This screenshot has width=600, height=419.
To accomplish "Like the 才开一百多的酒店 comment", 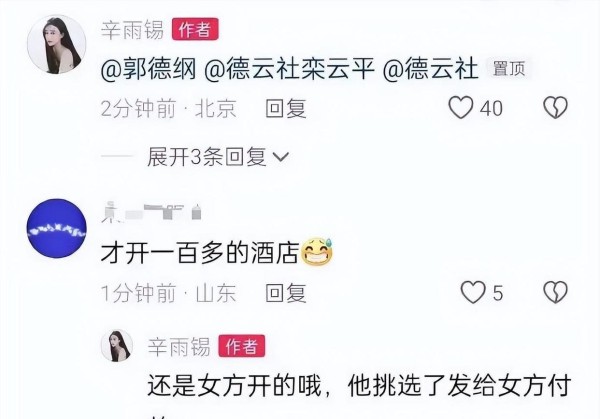I will click(x=473, y=293).
